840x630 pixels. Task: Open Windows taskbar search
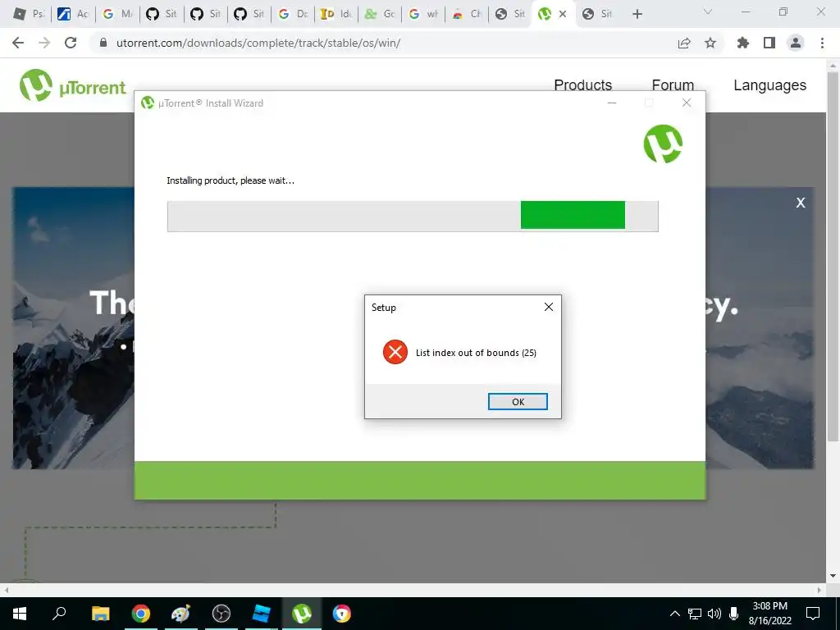pyautogui.click(x=59, y=614)
